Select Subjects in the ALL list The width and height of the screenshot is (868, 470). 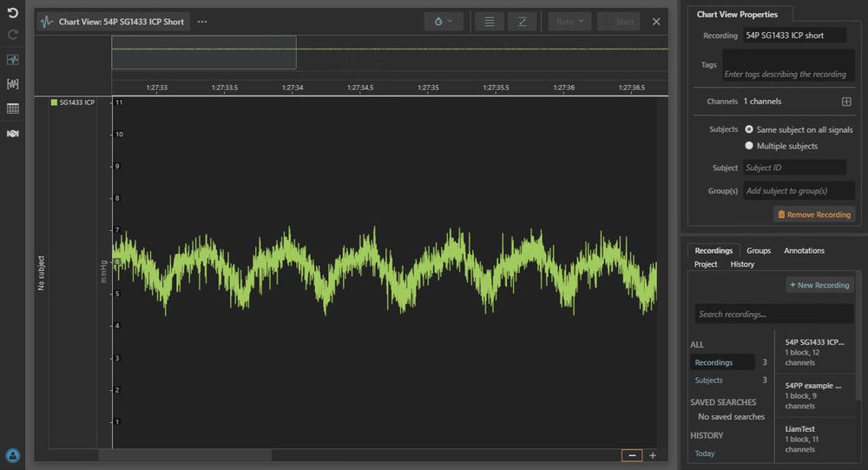709,381
